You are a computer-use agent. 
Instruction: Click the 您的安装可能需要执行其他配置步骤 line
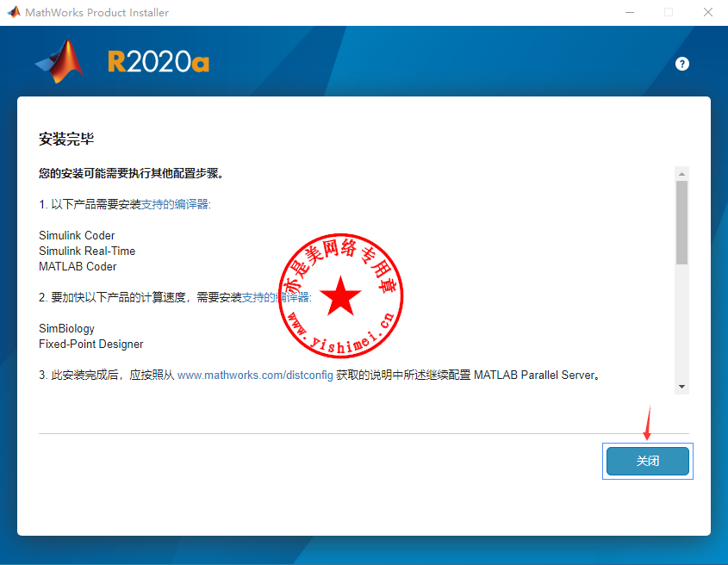click(132, 174)
